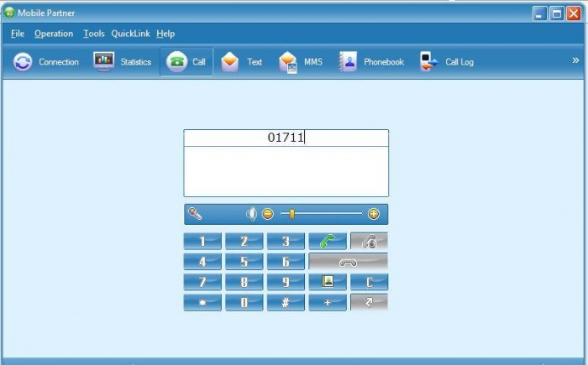This screenshot has width=588, height=365.
Task: Tap the plus key on keypad
Action: point(328,302)
